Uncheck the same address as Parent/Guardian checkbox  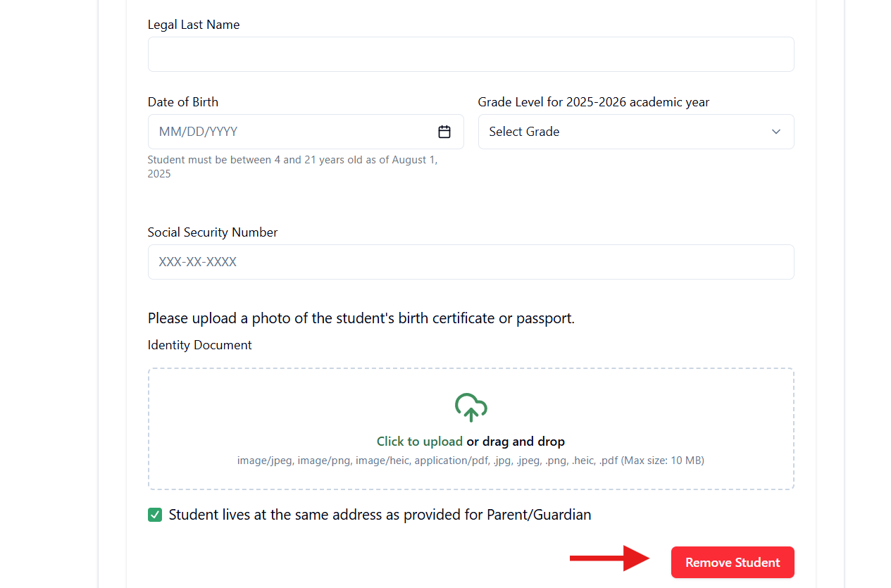tap(155, 515)
